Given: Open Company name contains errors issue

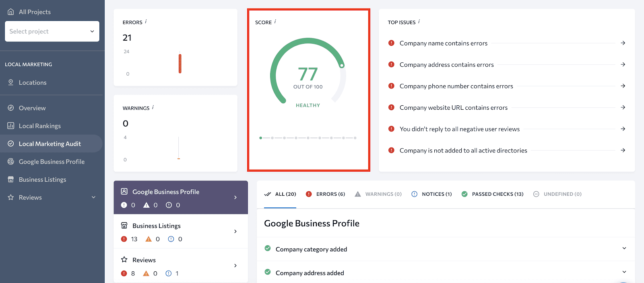Looking at the screenshot, I should pos(443,43).
